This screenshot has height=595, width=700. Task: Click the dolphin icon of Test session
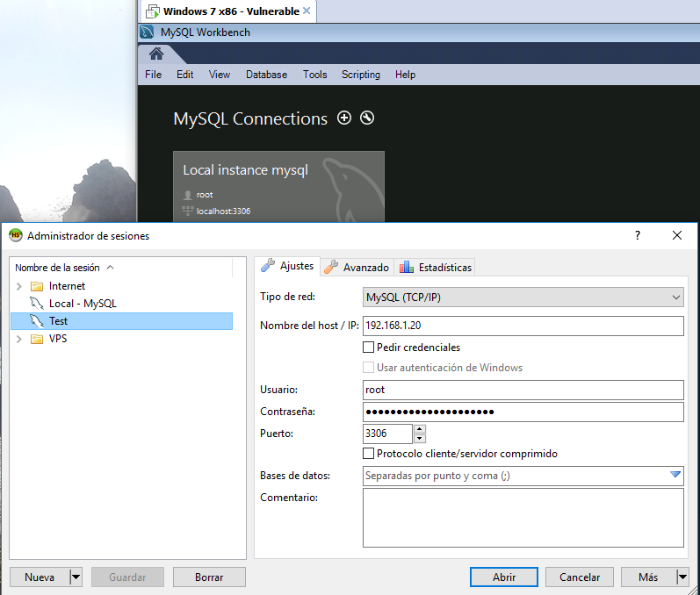(37, 320)
